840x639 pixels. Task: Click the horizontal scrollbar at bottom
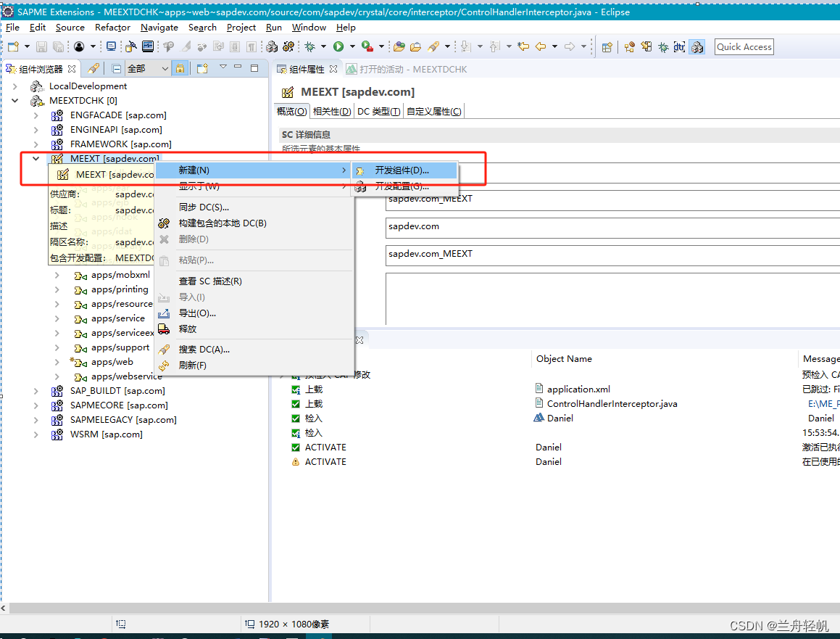coord(423,609)
